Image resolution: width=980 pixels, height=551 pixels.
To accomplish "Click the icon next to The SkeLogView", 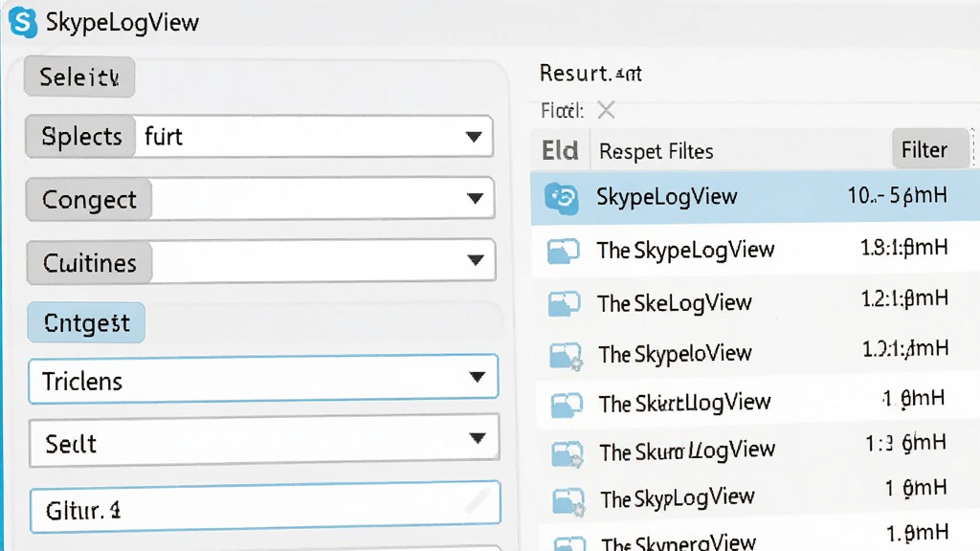I will (564, 303).
